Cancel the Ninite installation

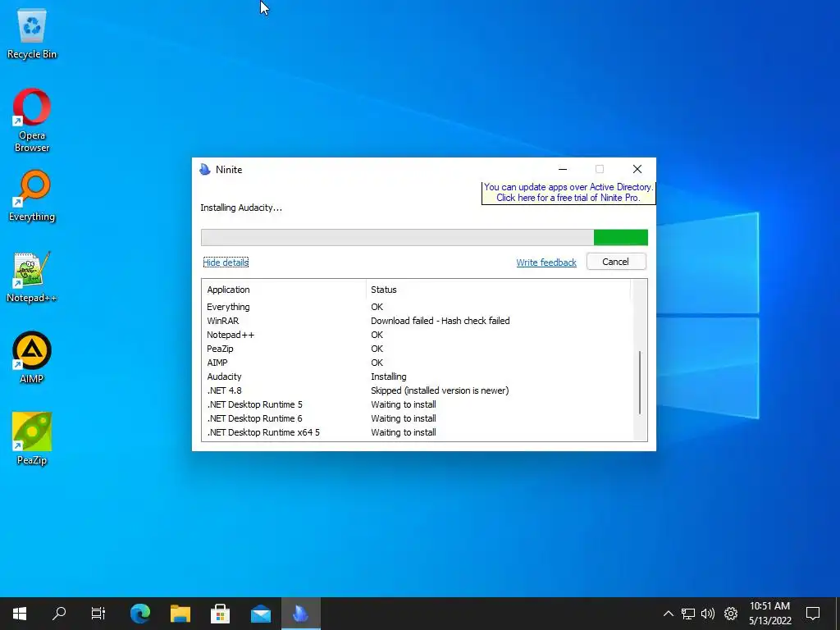point(615,262)
